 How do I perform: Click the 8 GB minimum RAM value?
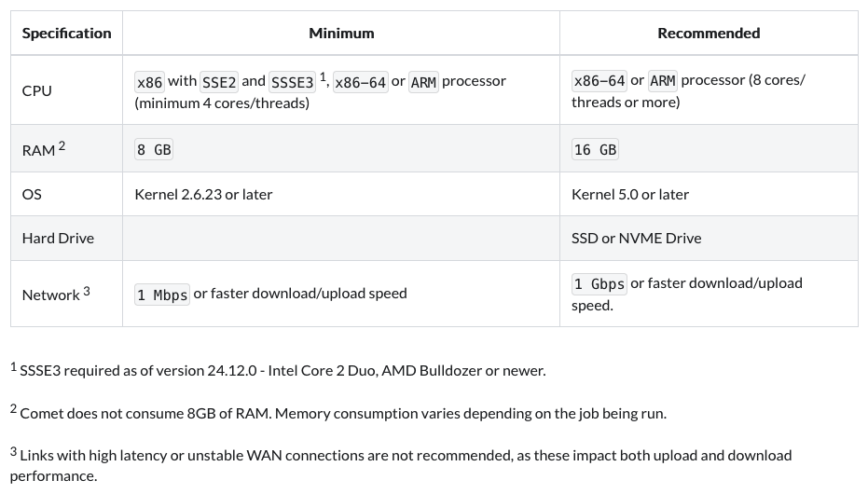[x=154, y=150]
